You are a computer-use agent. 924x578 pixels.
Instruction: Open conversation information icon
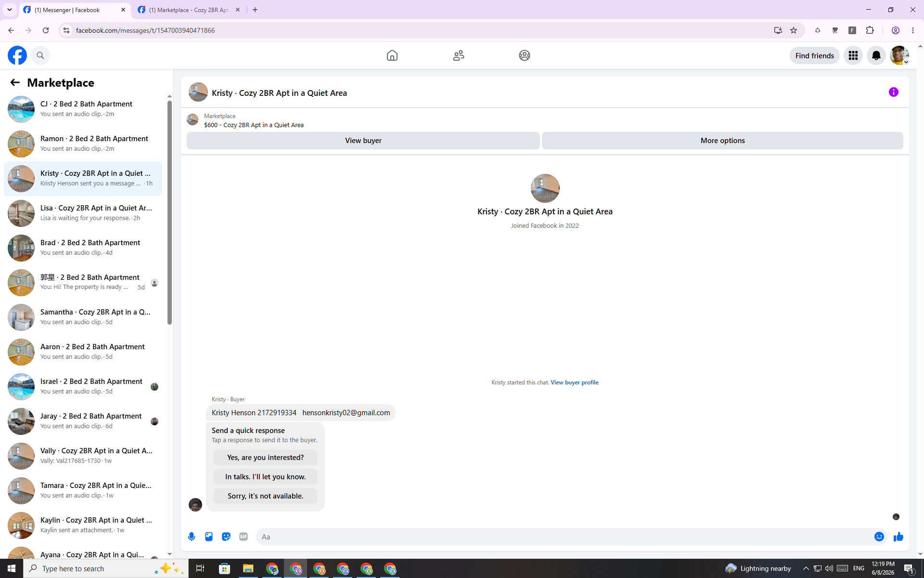point(894,92)
